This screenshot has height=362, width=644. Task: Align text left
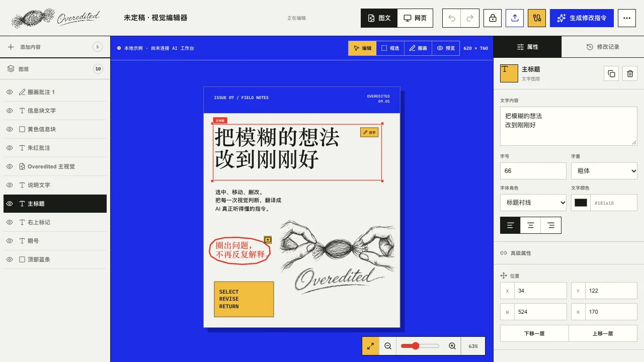510,225
